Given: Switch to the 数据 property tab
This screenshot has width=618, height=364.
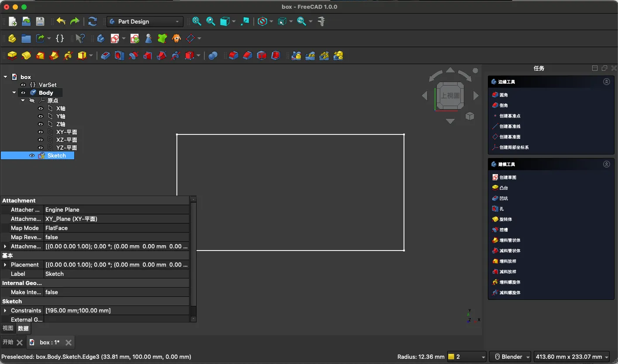Looking at the screenshot, I should 23,329.
